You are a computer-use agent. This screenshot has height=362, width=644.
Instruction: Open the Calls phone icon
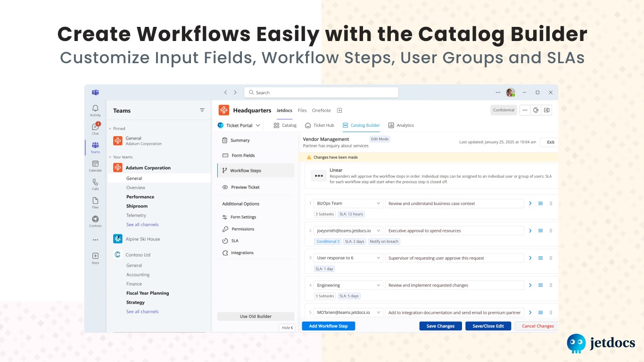95,184
